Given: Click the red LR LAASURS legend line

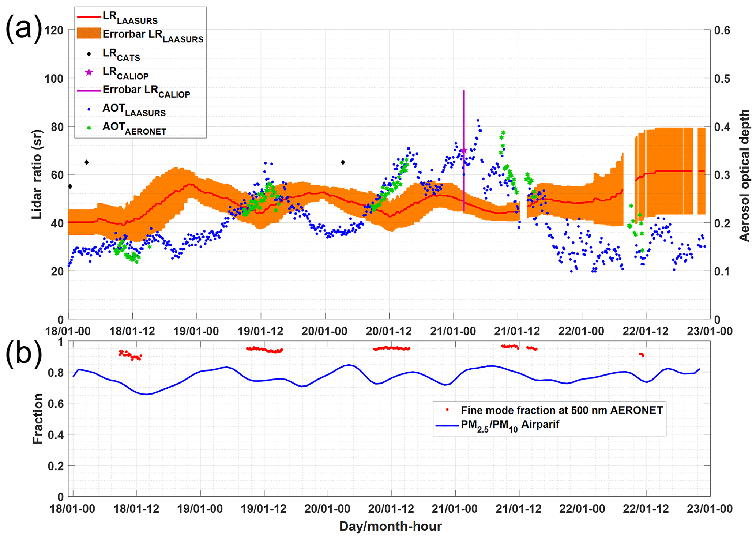Looking at the screenshot, I should point(89,17).
